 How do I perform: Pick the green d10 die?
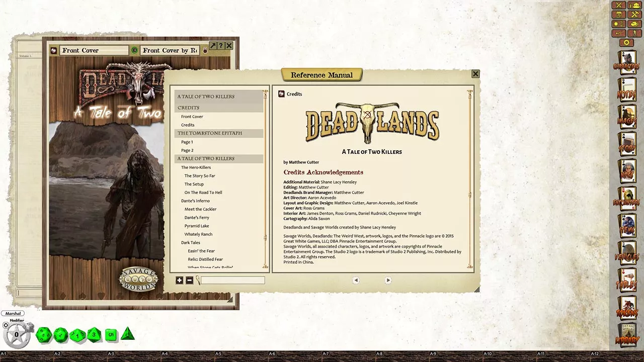click(77, 335)
